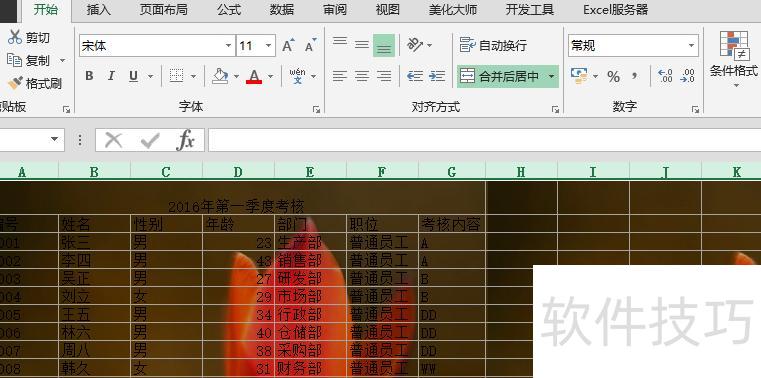Center text horizontally
Viewport: 761px width, 378px height.
pyautogui.click(x=362, y=76)
